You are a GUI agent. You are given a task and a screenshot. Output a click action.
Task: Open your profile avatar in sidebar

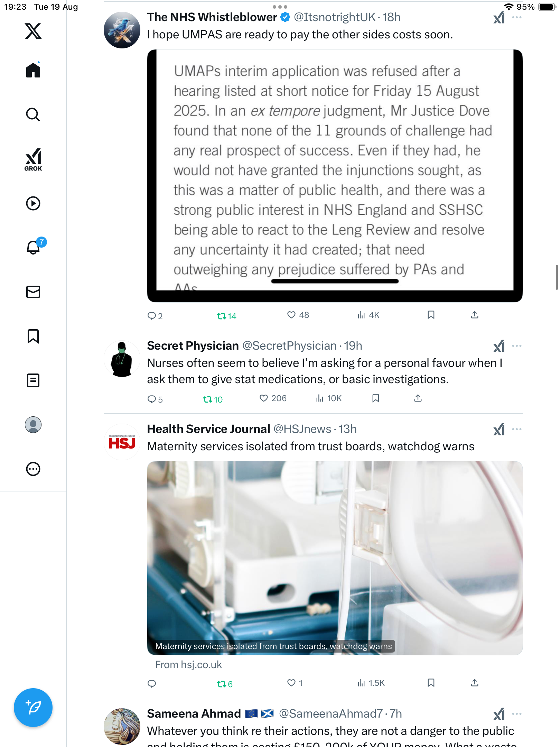click(33, 425)
